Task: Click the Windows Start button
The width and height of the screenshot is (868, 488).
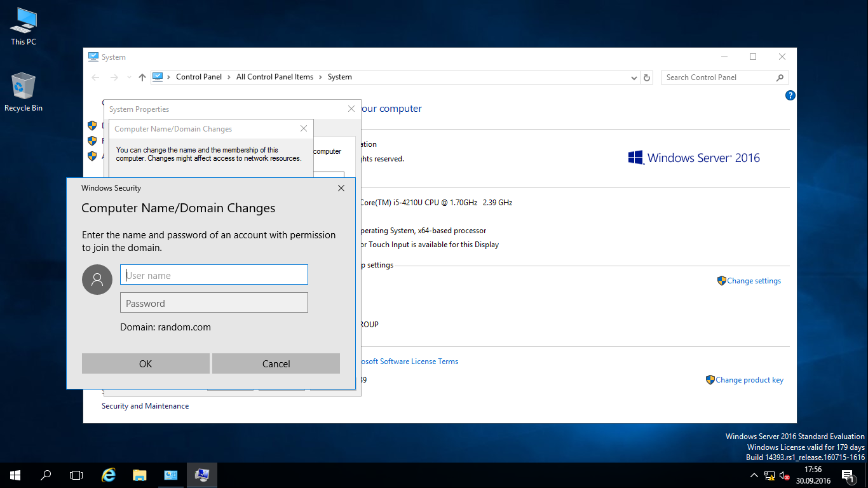Action: tap(15, 475)
